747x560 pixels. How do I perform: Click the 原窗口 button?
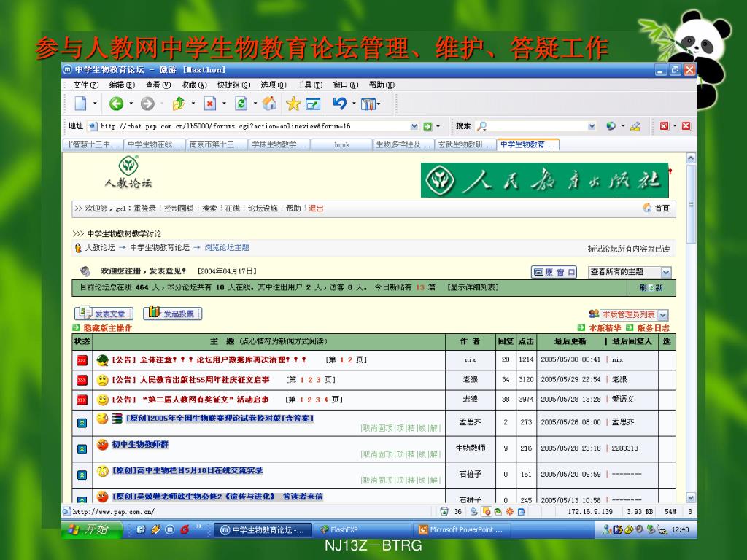554,272
